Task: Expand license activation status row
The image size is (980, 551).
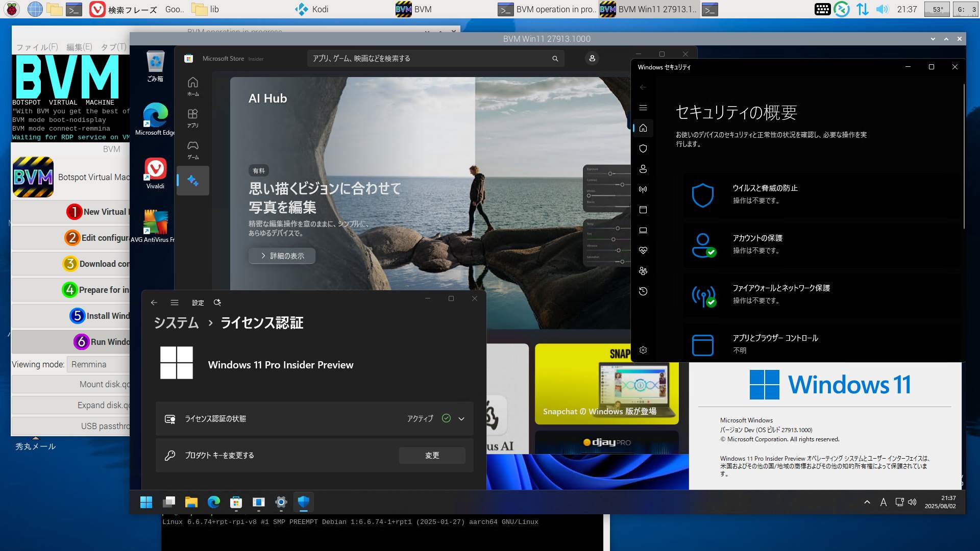Action: pos(314,418)
